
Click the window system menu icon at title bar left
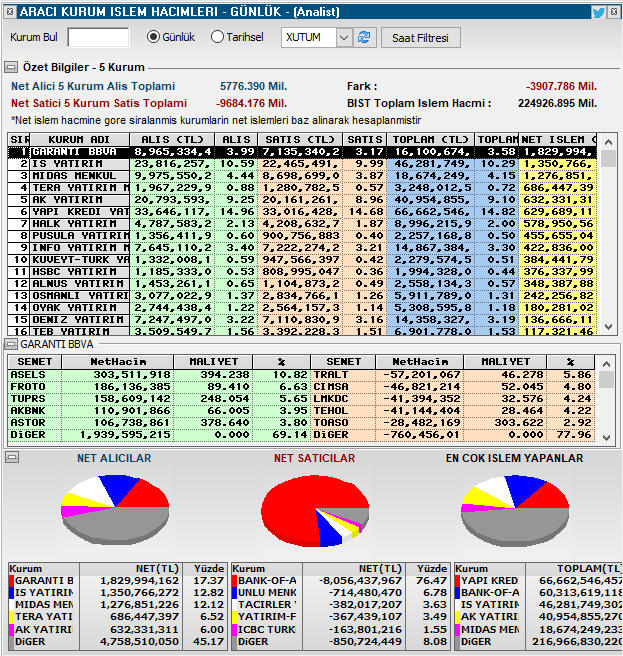coord(10,12)
